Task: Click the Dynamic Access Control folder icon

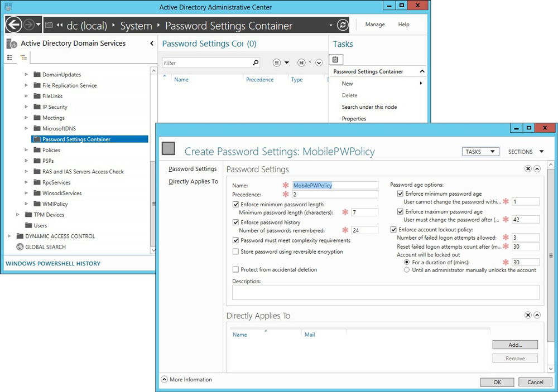Action: 20,236
